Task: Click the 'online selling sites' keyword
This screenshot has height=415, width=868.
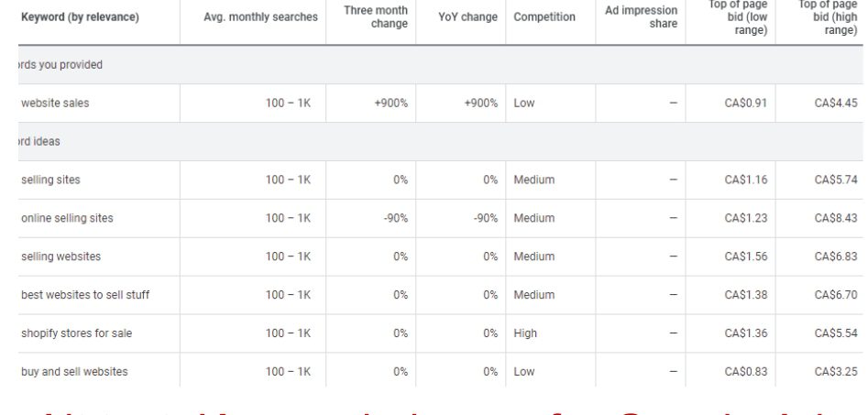Action: [x=67, y=218]
